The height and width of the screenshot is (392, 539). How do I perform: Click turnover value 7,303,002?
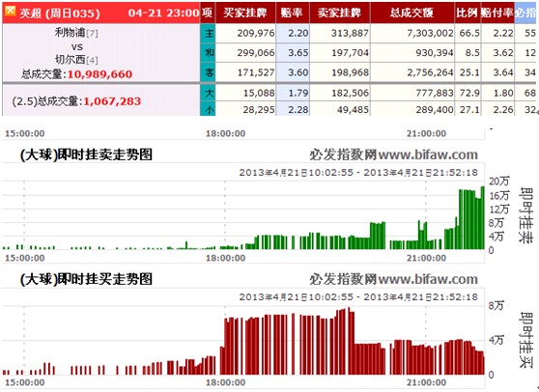click(x=430, y=34)
